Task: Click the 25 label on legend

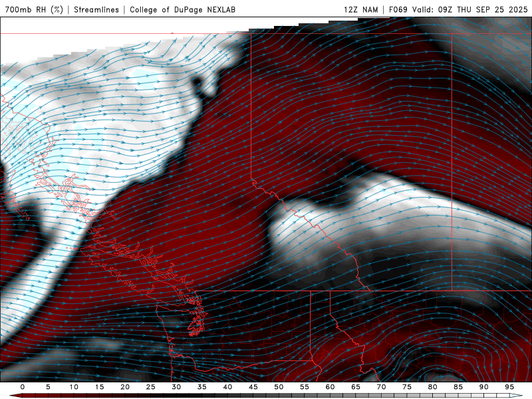Action: 150,387
